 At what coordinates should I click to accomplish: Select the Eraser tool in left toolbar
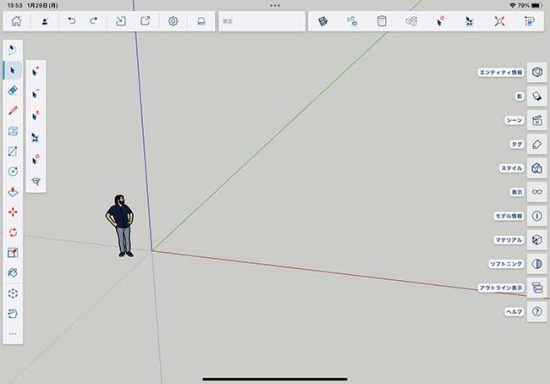click(x=13, y=90)
